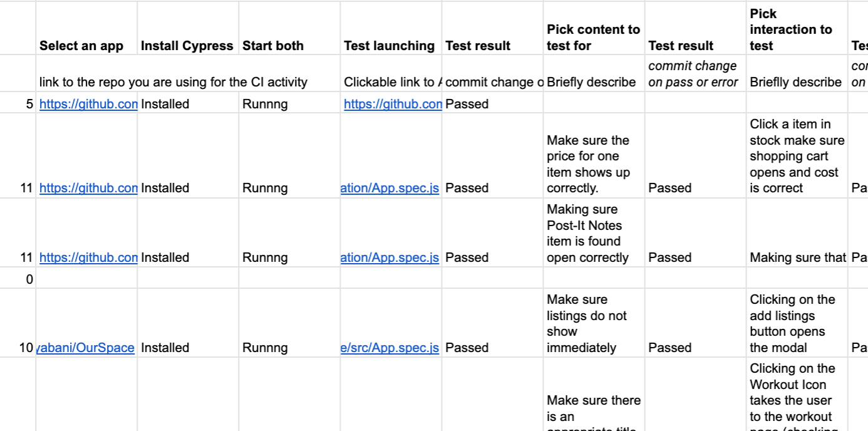The image size is (868, 431).
Task: Open the src/App.spec.js link in row 10
Action: pos(390,348)
